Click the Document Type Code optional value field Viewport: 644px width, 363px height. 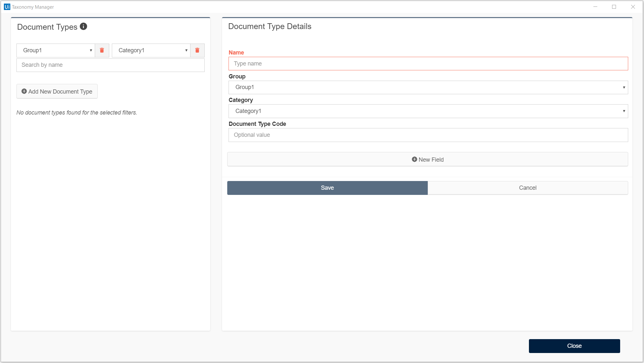(x=428, y=135)
